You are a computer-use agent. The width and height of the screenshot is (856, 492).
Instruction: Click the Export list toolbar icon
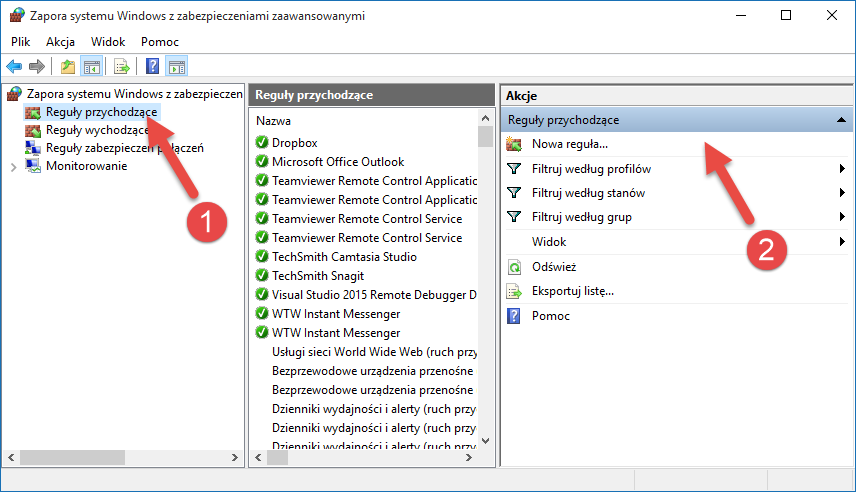click(122, 67)
